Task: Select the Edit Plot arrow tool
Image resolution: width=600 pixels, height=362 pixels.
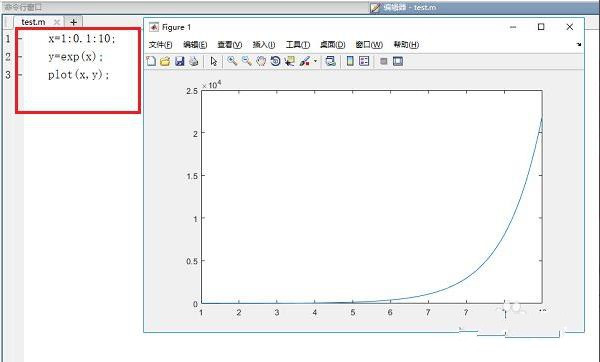Action: pos(214,61)
